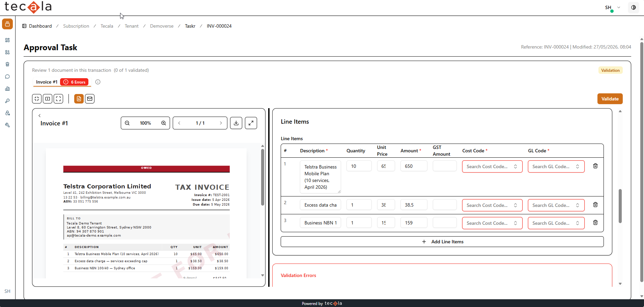Open GL Code dropdown for line 1
The image size is (644, 307).
click(556, 166)
